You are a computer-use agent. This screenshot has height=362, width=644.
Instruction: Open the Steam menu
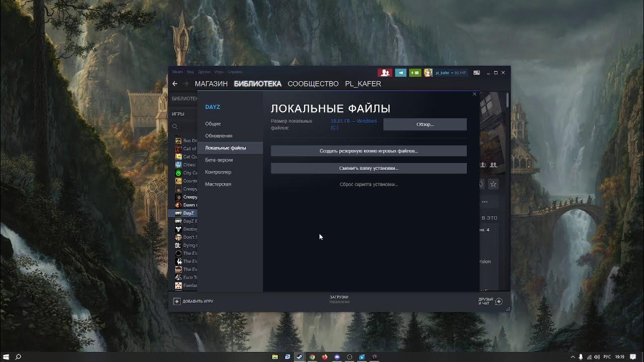coord(177,72)
